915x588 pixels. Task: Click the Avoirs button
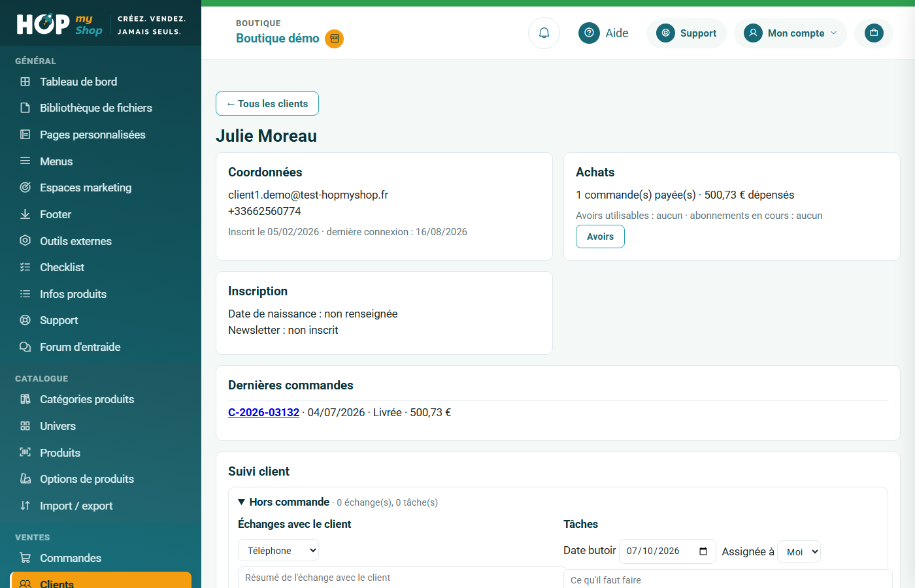(x=600, y=237)
